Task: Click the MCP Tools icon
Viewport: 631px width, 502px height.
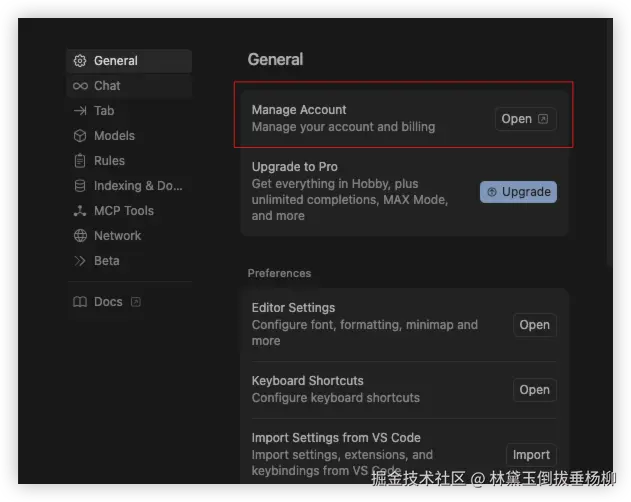Action: coord(80,211)
